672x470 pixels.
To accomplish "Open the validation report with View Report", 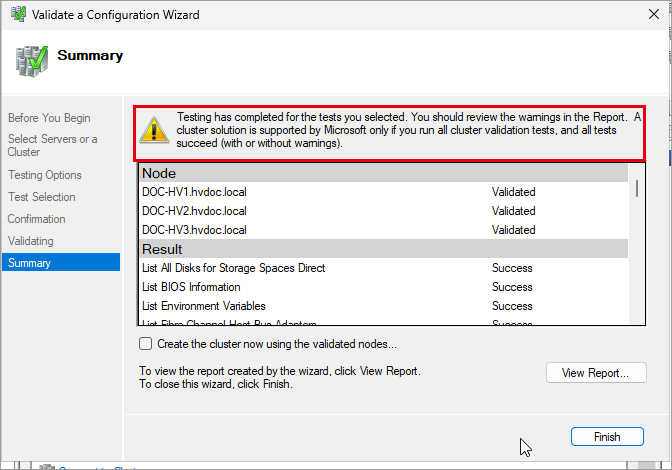I will [x=596, y=373].
